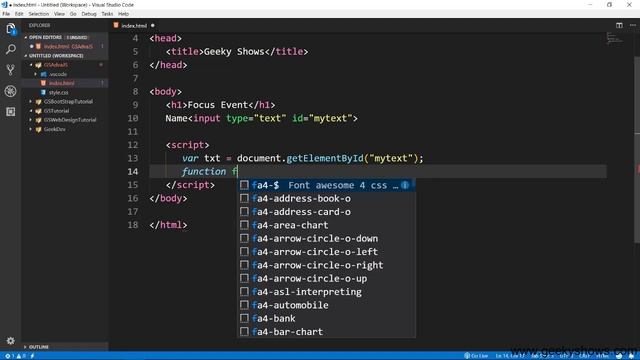Open the Edit menu
Image resolution: width=640 pixels, height=360 pixels.
(19, 14)
